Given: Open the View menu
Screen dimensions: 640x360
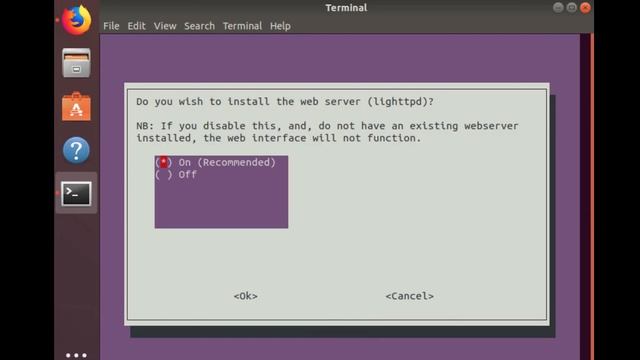Looking at the screenshot, I should pyautogui.click(x=165, y=26).
